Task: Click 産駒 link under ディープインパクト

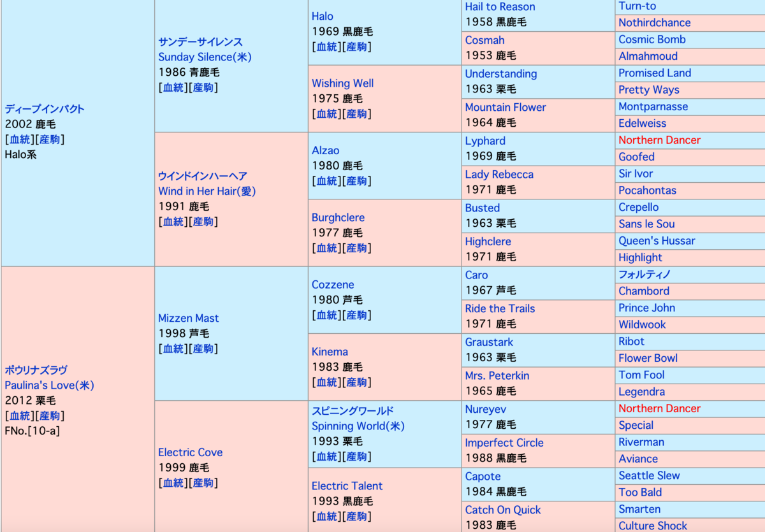Action: point(50,140)
